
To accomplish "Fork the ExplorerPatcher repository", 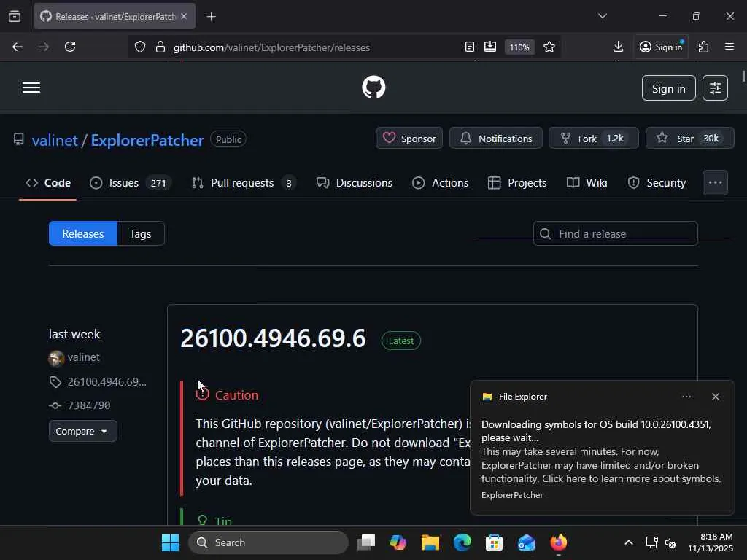I will [594, 139].
